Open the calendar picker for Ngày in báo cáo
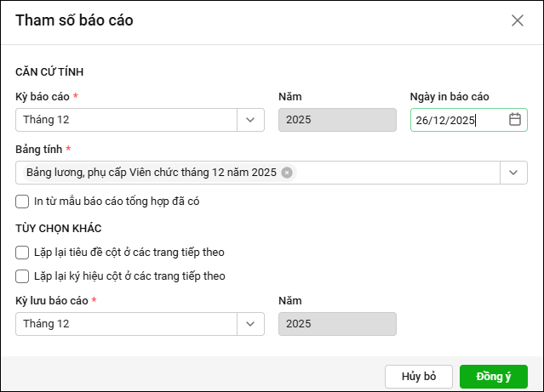 514,120
